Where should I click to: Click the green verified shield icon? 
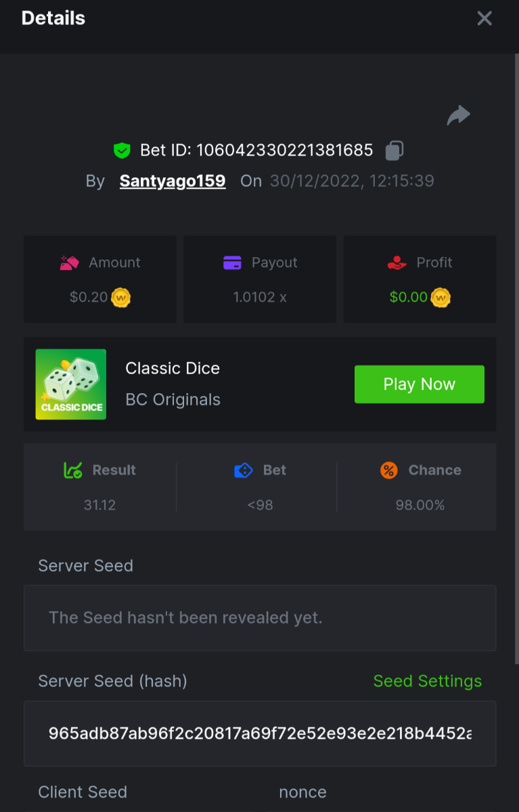[x=122, y=150]
